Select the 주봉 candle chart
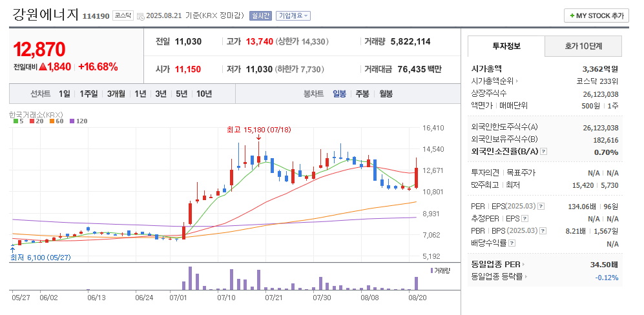Viewport: 644px width, 315px height. 362,94
